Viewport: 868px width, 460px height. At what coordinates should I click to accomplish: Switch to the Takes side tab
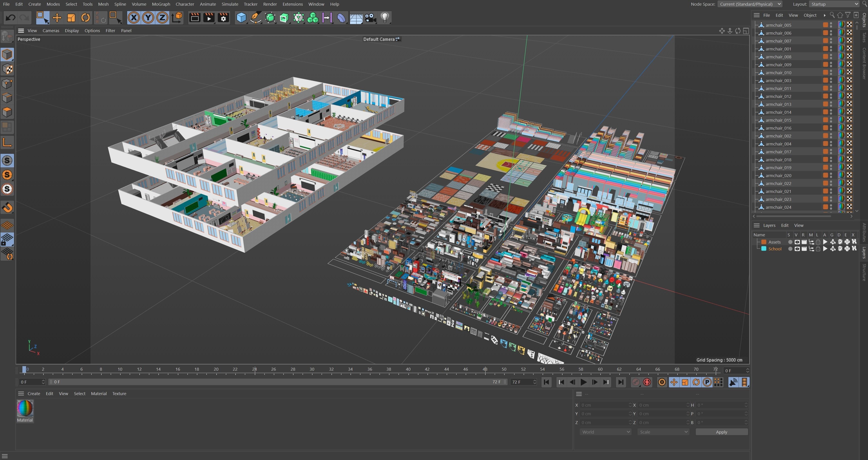point(864,37)
